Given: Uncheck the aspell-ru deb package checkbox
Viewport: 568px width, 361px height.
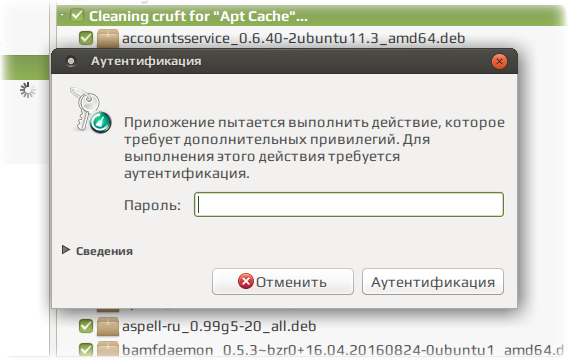Looking at the screenshot, I should 86,326.
